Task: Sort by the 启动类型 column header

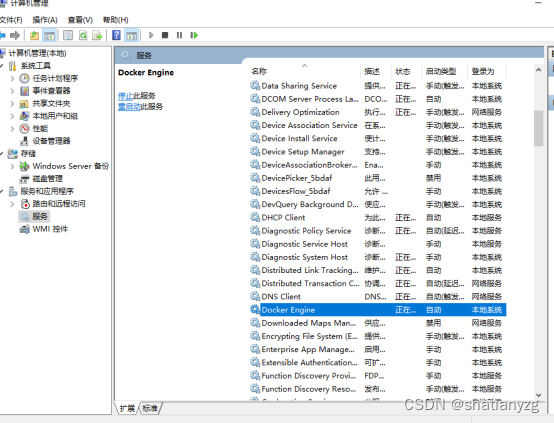Action: [x=444, y=71]
